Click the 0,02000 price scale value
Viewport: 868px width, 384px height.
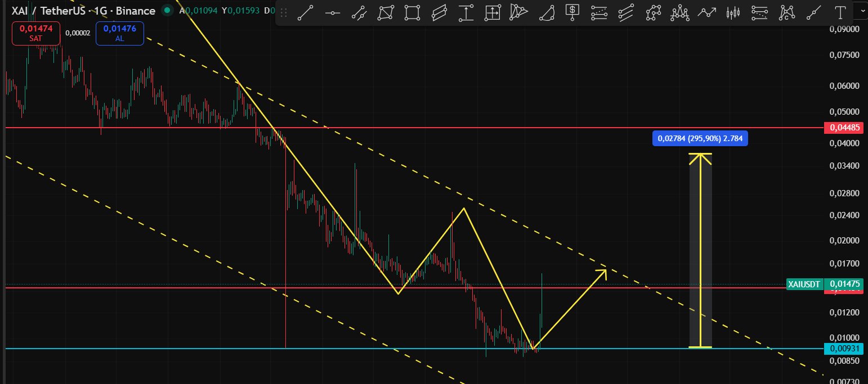(844, 241)
